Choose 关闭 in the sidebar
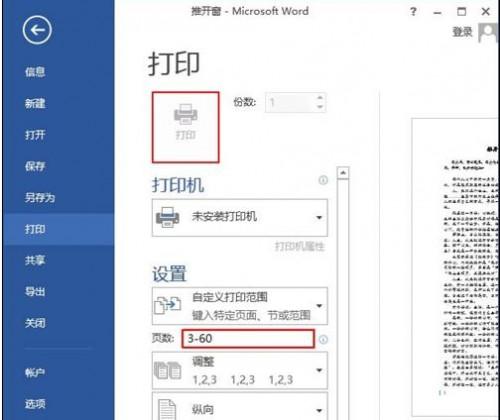Screen dimensions: 500x420 [x=35, y=323]
